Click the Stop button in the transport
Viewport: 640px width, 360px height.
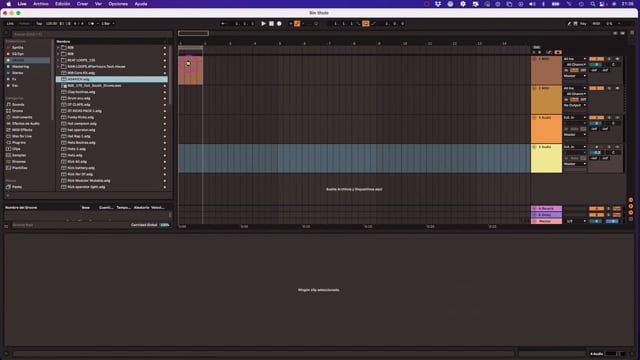pyautogui.click(x=271, y=24)
